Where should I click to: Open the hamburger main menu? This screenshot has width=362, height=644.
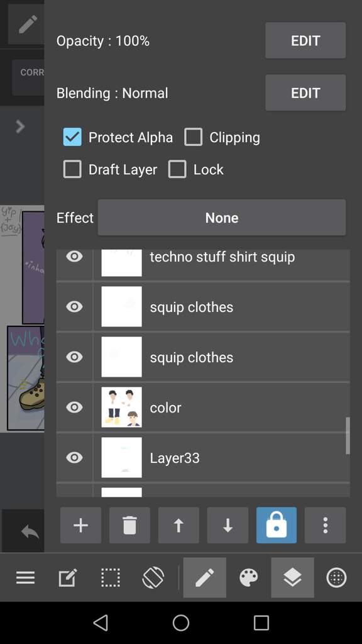click(25, 577)
